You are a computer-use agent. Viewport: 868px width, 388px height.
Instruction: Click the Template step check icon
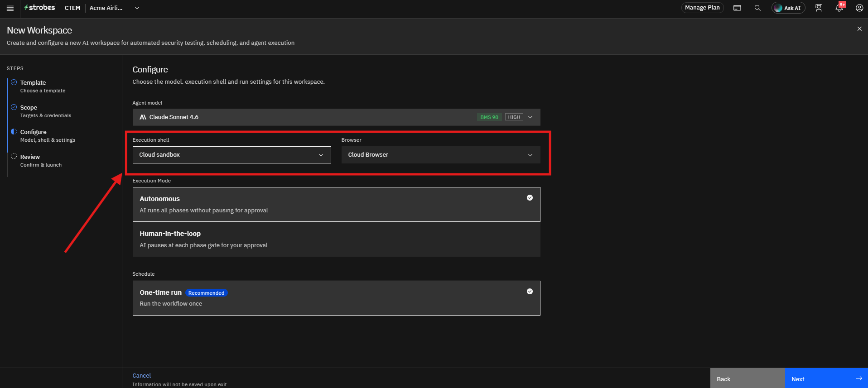pos(14,82)
